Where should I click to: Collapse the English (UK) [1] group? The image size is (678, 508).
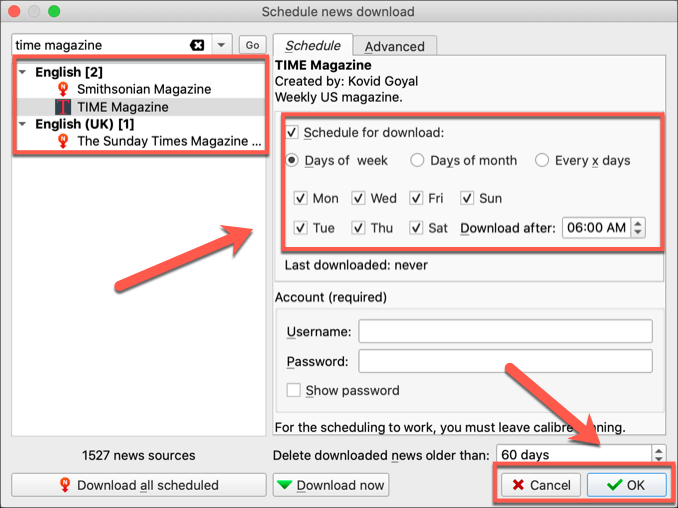(x=23, y=124)
